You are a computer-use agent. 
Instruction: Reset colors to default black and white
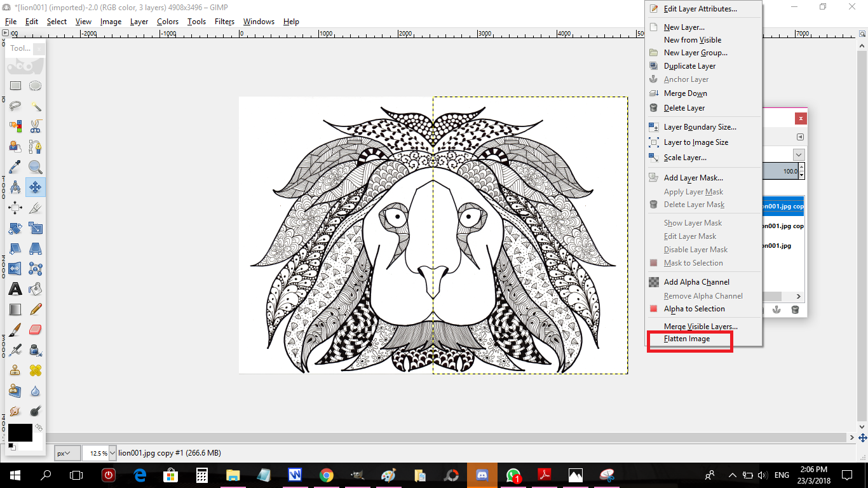click(12, 447)
